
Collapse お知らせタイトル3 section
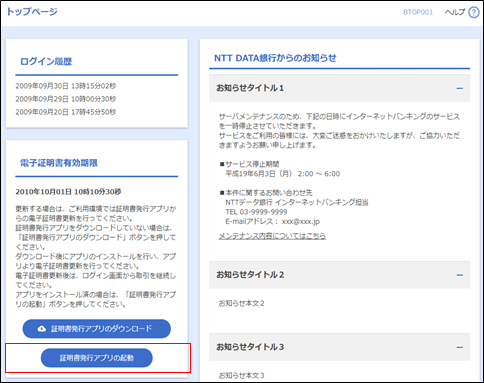click(x=460, y=347)
